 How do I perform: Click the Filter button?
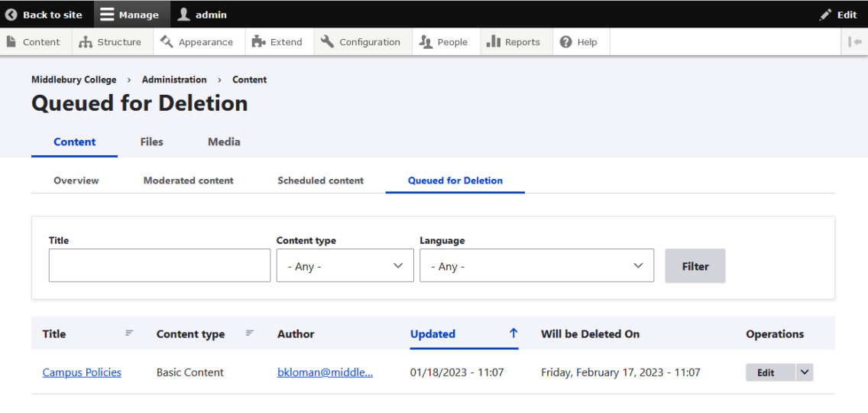point(695,266)
